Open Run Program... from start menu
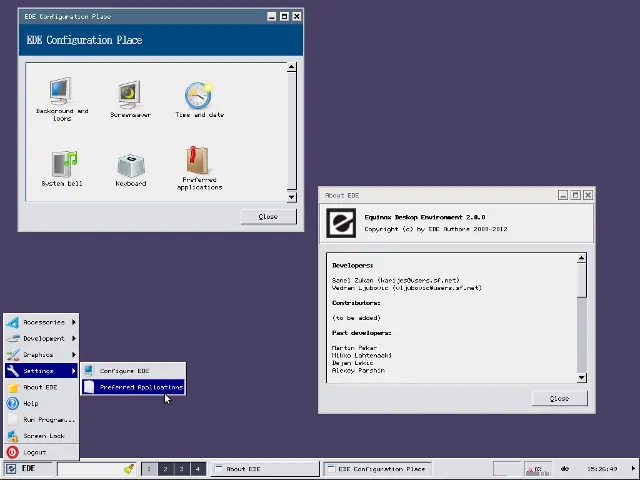 point(41,420)
